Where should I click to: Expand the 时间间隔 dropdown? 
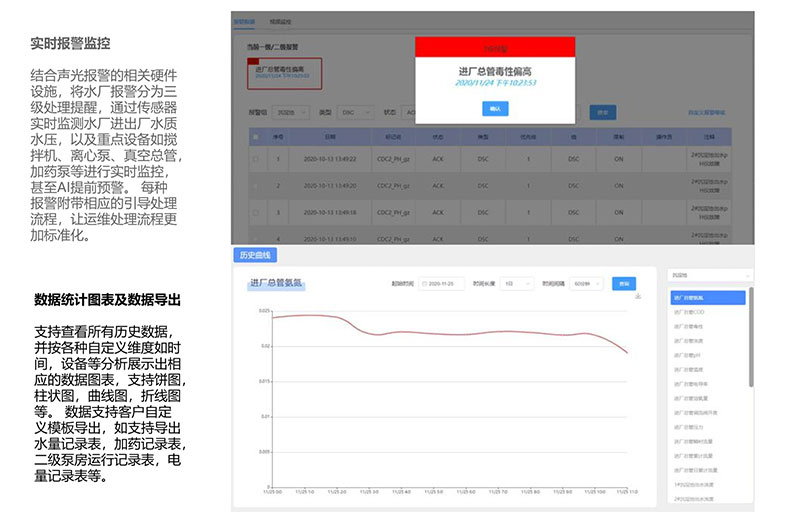coord(587,284)
